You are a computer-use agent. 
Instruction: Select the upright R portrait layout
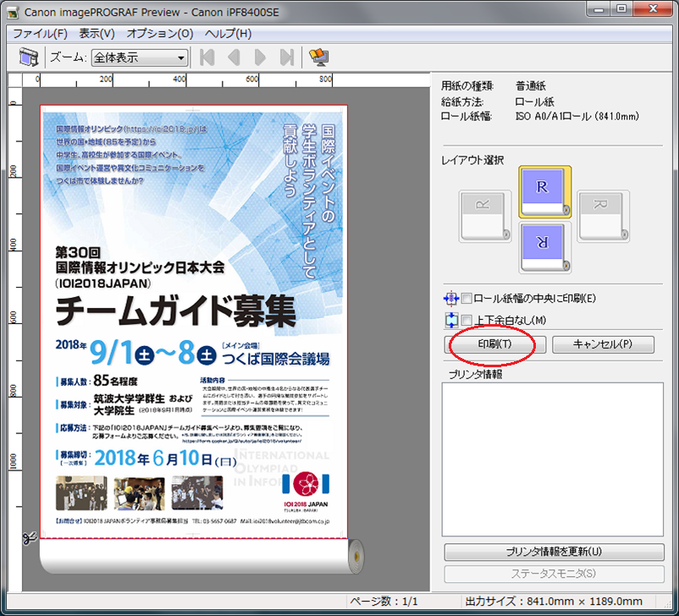[544, 192]
